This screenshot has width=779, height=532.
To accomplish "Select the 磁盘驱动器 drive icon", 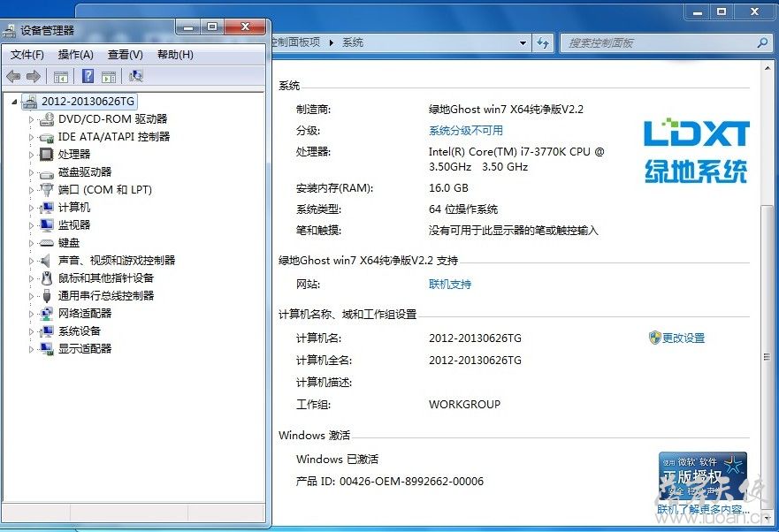I will point(47,173).
